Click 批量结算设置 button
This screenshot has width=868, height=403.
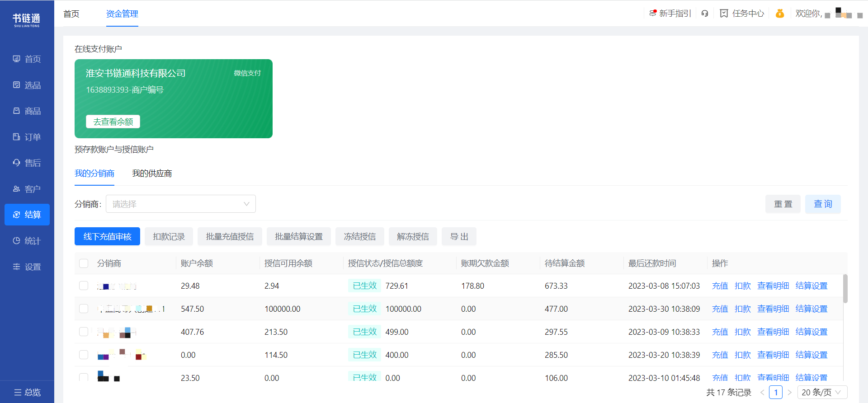tap(299, 236)
